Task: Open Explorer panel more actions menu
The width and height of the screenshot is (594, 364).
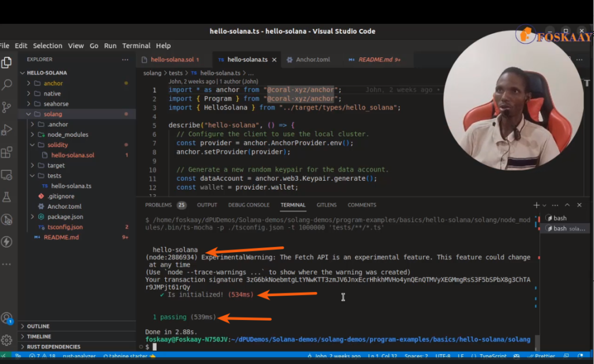Action: [x=125, y=59]
